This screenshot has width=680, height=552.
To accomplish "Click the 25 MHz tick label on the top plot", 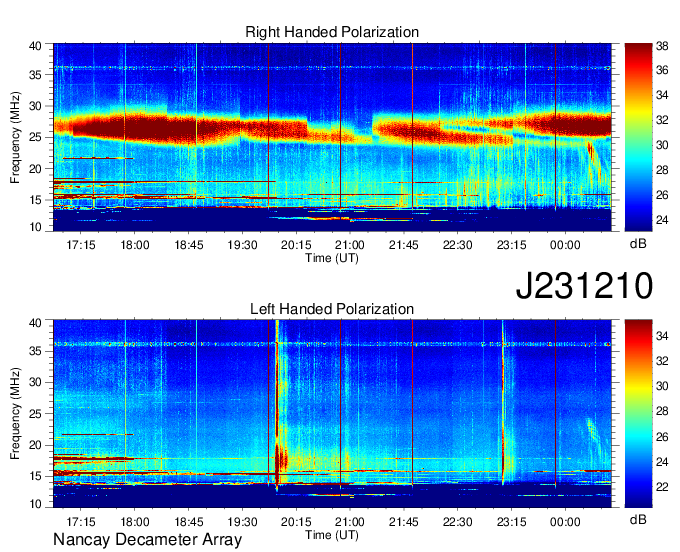I will pos(35,137).
